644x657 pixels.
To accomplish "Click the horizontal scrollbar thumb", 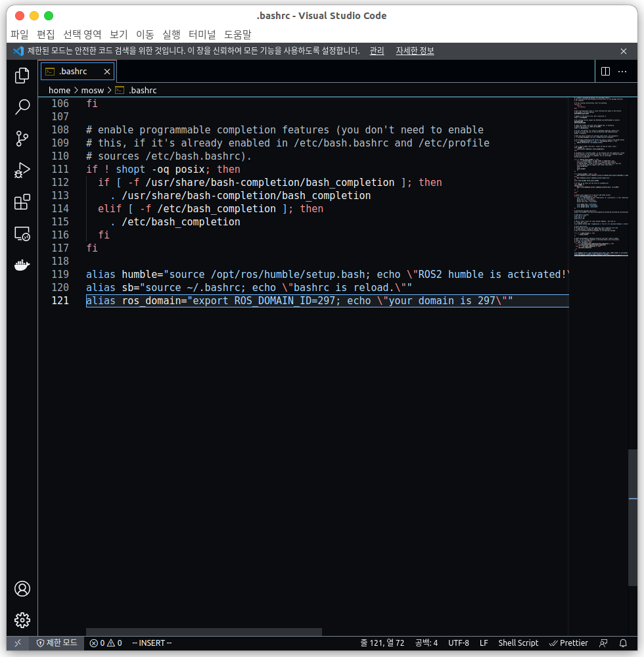I will tap(204, 632).
